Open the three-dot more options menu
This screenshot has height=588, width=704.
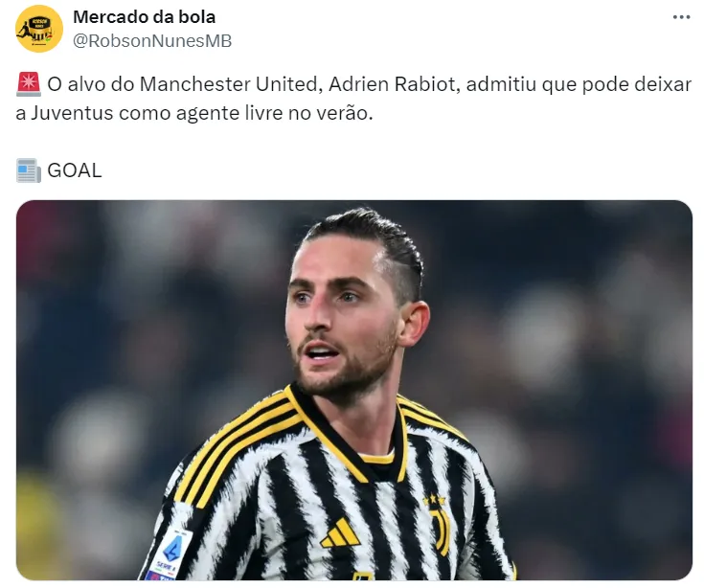[681, 17]
